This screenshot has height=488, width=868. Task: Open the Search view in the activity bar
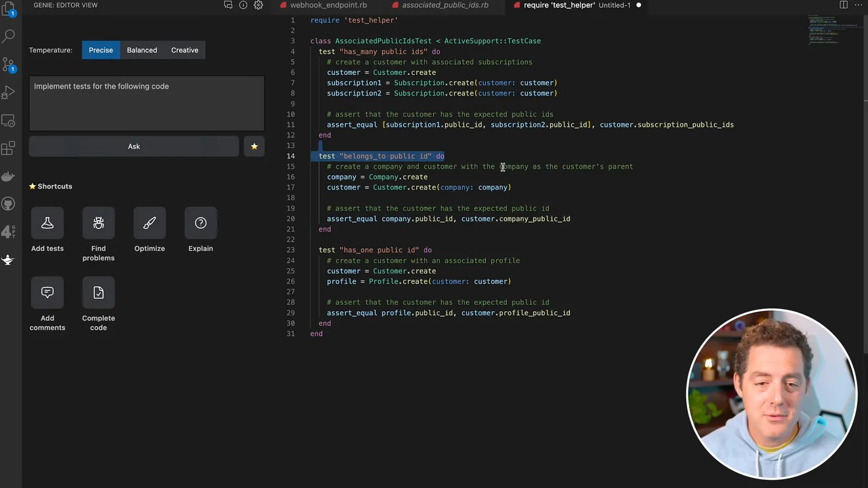click(x=9, y=36)
